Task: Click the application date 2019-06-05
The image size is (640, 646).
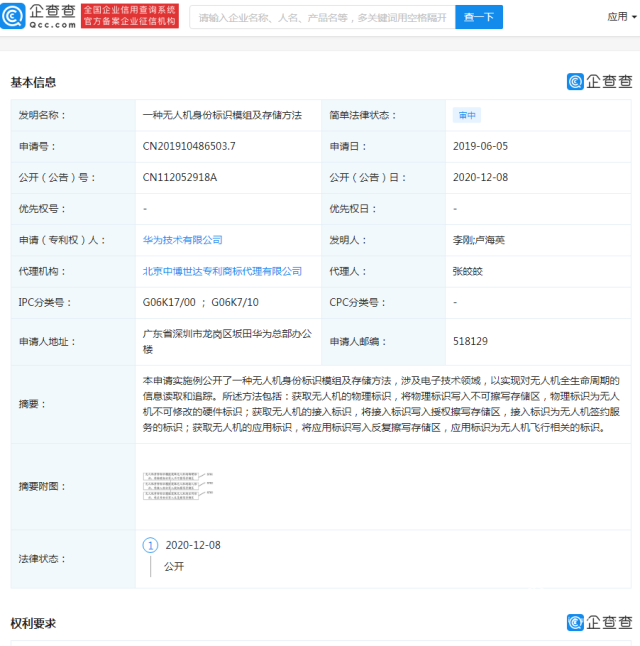Action: [x=481, y=146]
